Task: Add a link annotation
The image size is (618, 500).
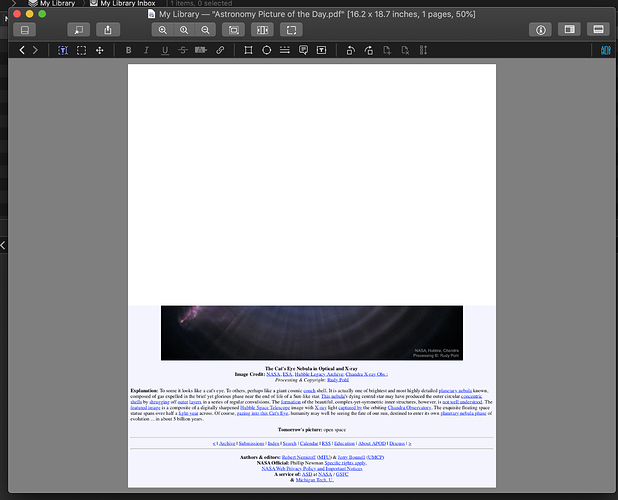Action: click(x=220, y=50)
